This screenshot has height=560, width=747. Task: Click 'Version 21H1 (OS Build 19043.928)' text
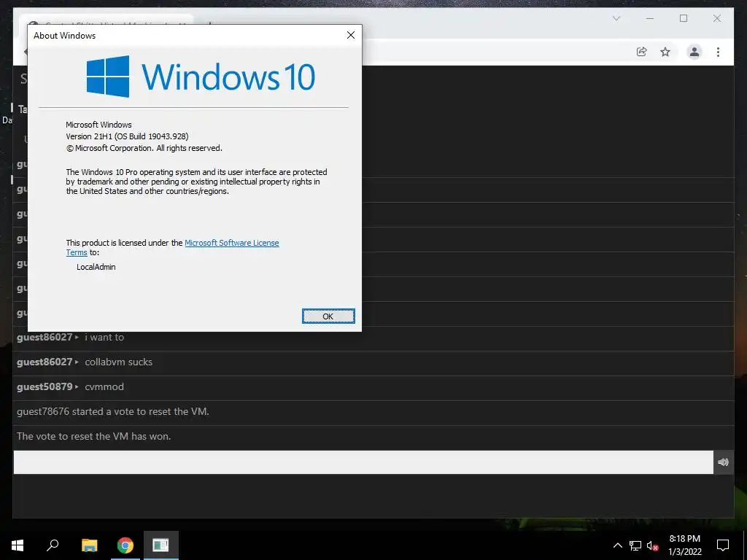[x=127, y=136]
